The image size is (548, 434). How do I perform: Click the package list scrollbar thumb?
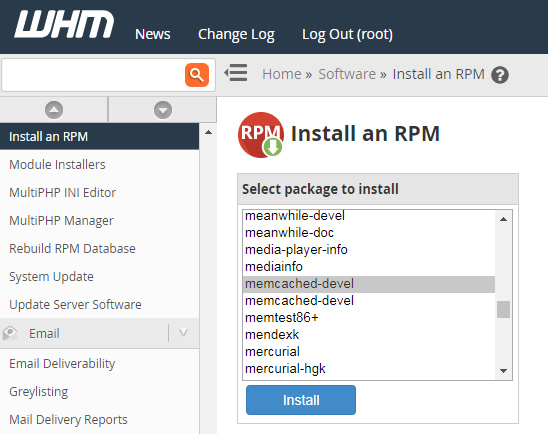[x=503, y=309]
